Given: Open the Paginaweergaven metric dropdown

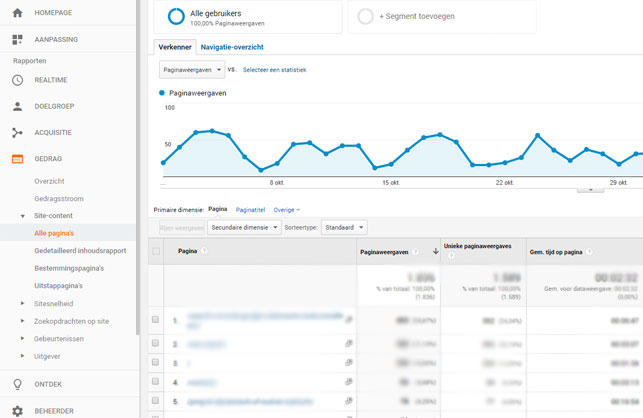Looking at the screenshot, I should (192, 70).
